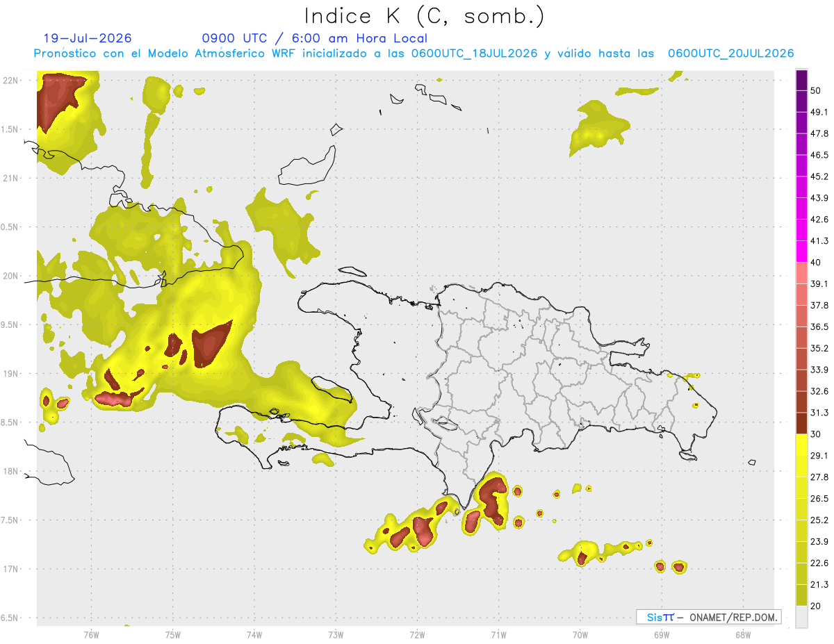Click the '76W' longitude label
This screenshot has height=644, width=834.
click(91, 634)
